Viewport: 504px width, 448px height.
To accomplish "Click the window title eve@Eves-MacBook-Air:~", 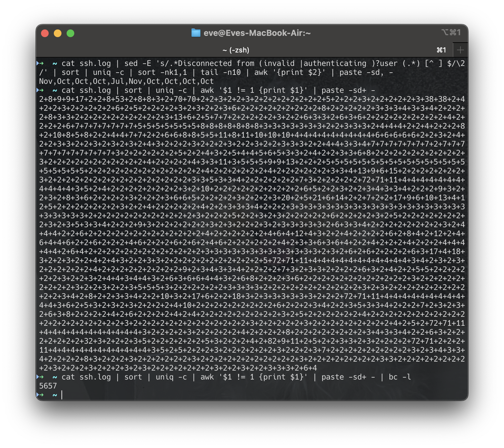I will point(257,33).
